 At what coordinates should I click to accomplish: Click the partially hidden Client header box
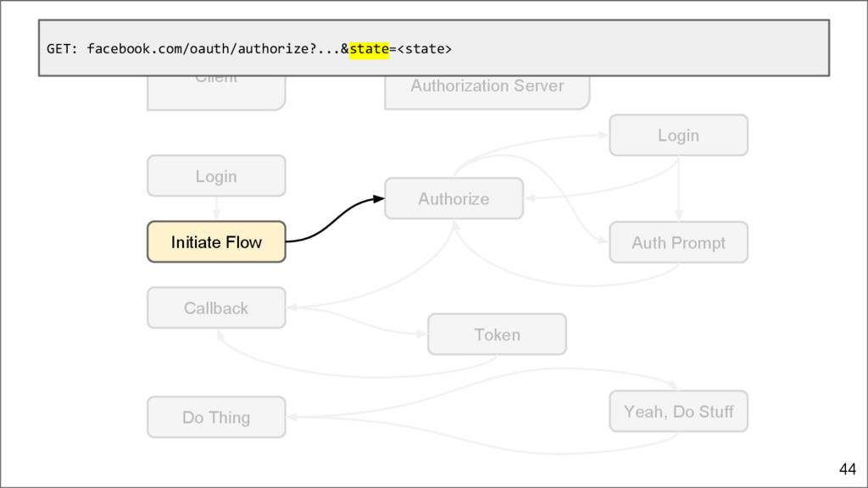(216, 91)
